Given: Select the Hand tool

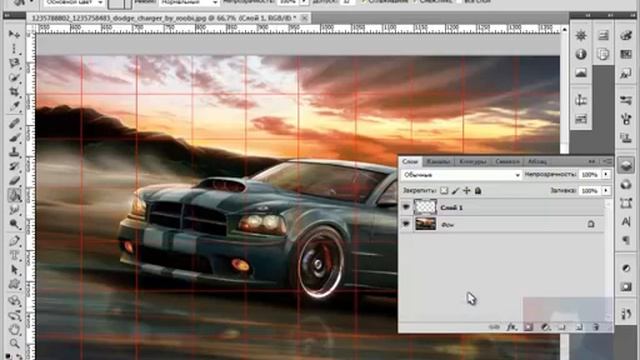Looking at the screenshot, I should [x=15, y=329].
